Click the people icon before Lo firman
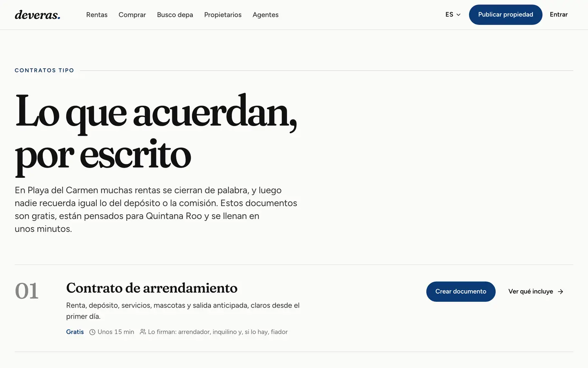The image size is (588, 368). click(x=143, y=332)
